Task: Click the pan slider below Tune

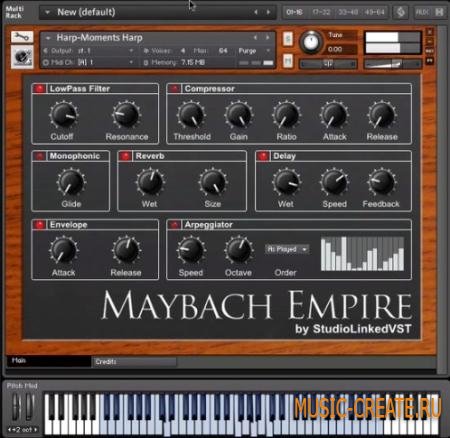Action: 328,63
